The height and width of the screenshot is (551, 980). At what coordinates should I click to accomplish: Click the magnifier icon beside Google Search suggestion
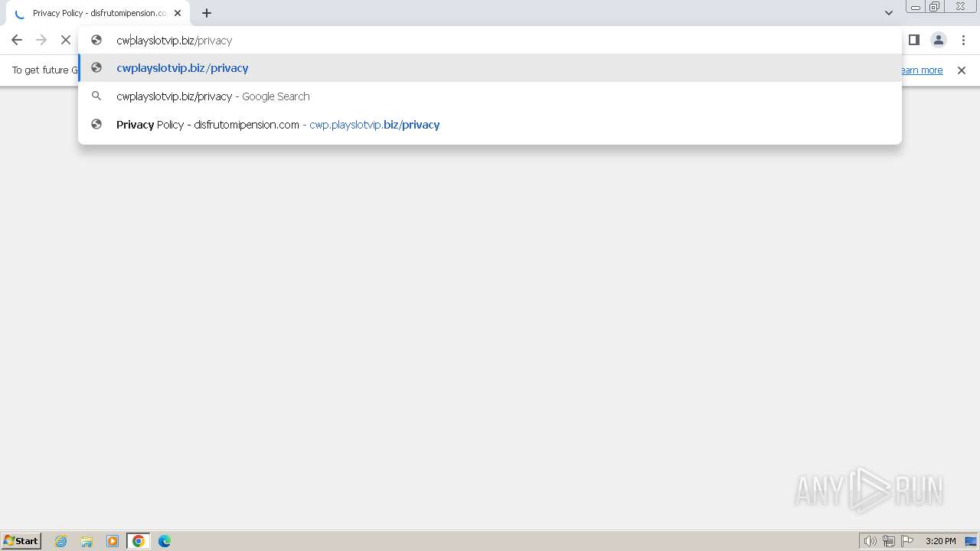click(x=96, y=96)
